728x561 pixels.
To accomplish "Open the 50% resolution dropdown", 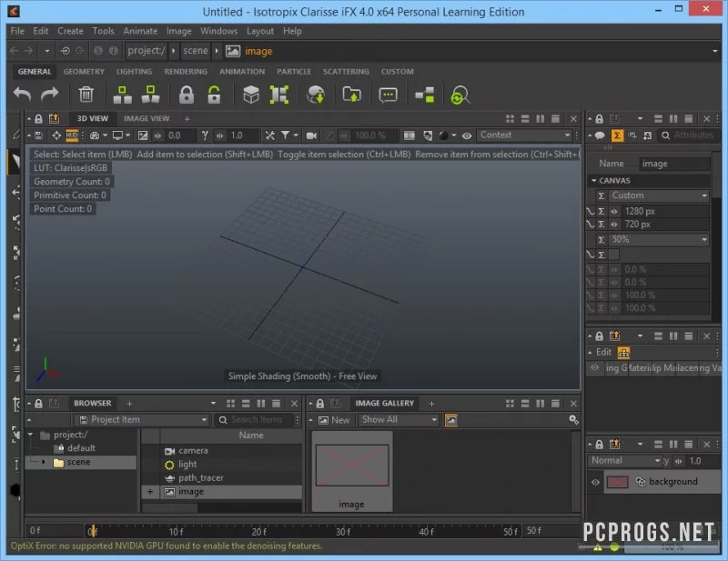I will tap(658, 239).
